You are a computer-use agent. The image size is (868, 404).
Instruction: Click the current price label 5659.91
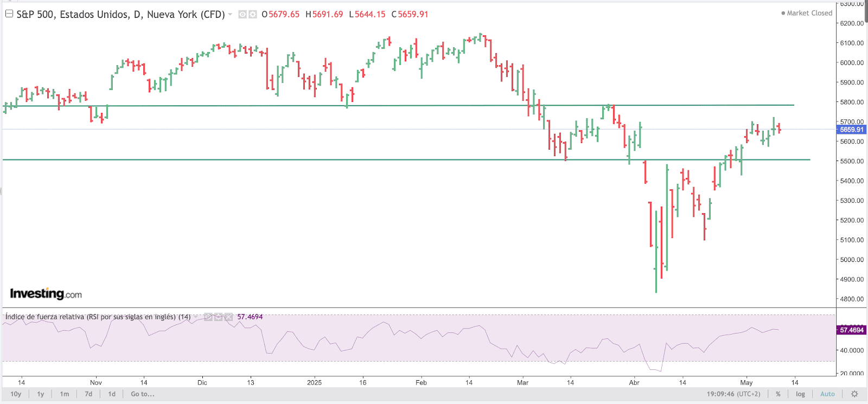click(x=851, y=130)
